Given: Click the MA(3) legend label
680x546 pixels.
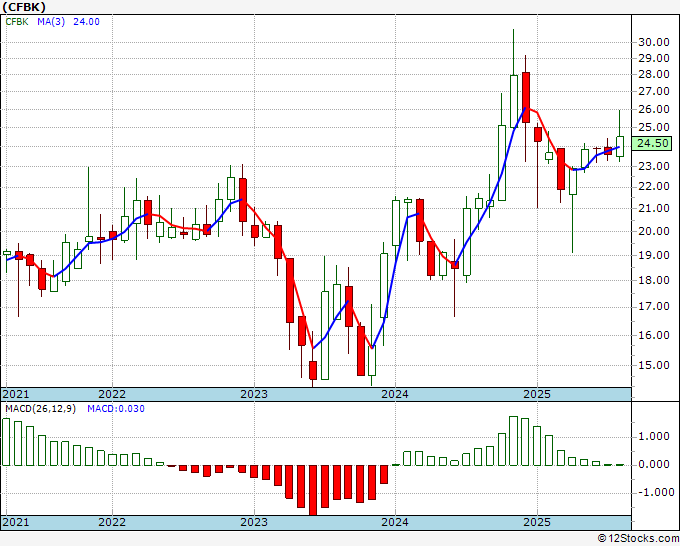Looking at the screenshot, I should click(51, 22).
